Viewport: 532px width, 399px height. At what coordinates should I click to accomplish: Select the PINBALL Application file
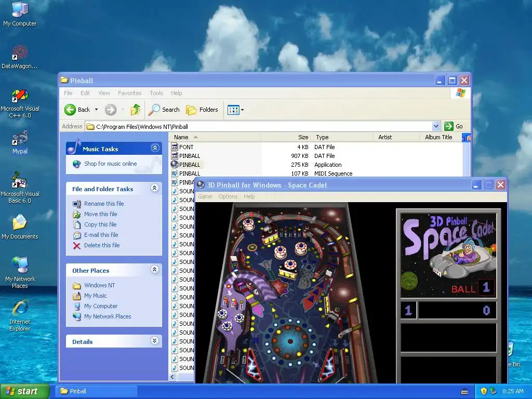pos(186,165)
